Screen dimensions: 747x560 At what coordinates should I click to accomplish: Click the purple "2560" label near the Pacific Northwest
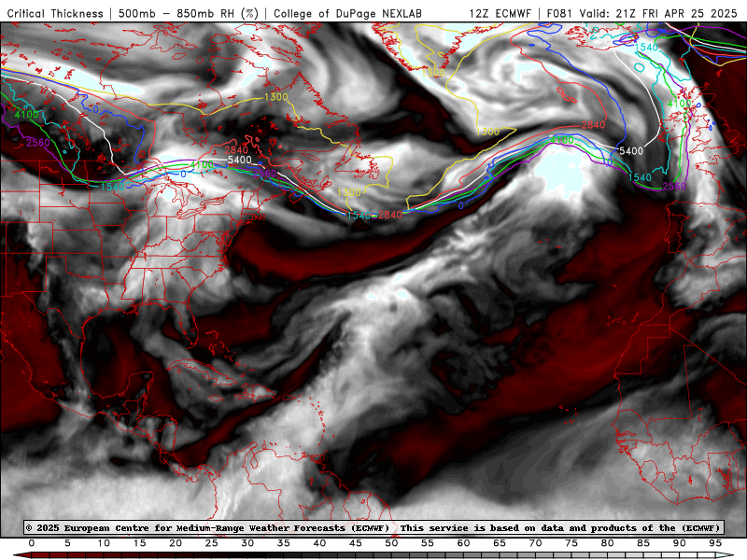tap(38, 143)
